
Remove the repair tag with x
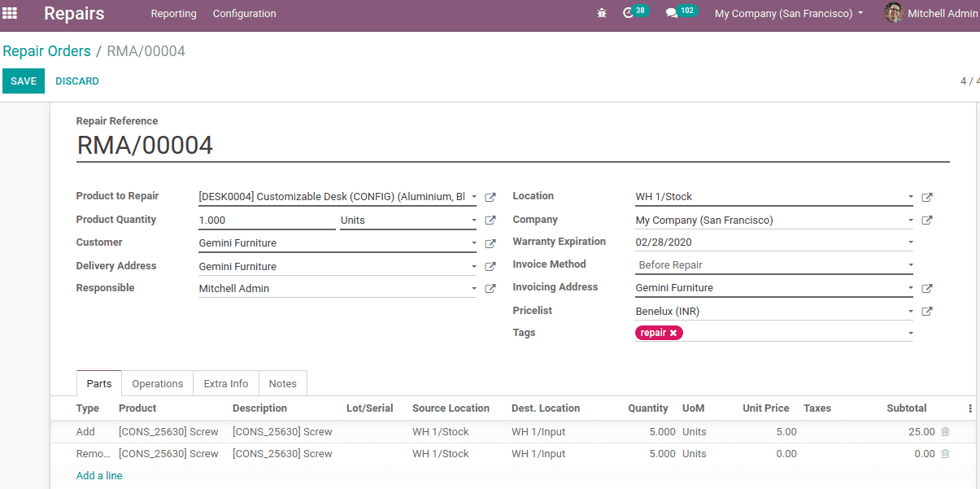point(673,333)
